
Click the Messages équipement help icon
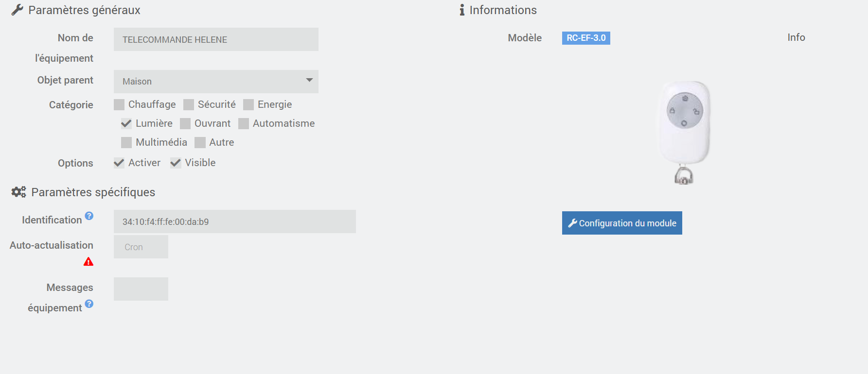tap(89, 304)
